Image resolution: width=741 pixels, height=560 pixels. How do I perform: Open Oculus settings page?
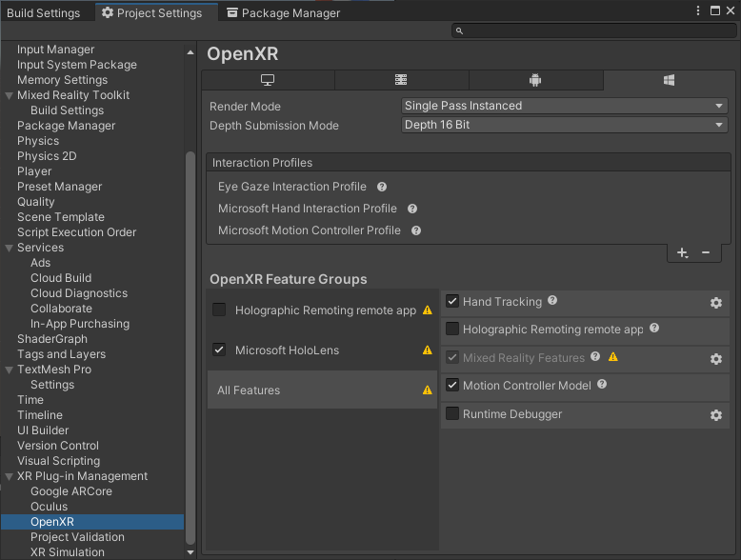50,507
